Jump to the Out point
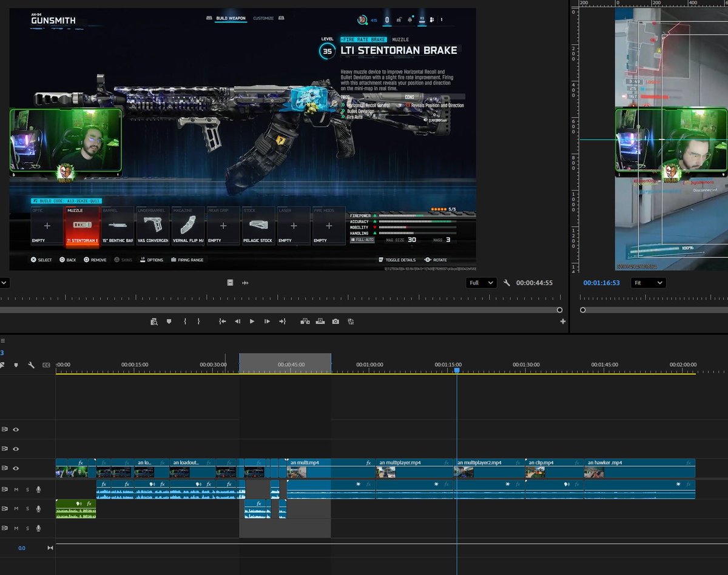Image resolution: width=728 pixels, height=575 pixels. point(282,321)
